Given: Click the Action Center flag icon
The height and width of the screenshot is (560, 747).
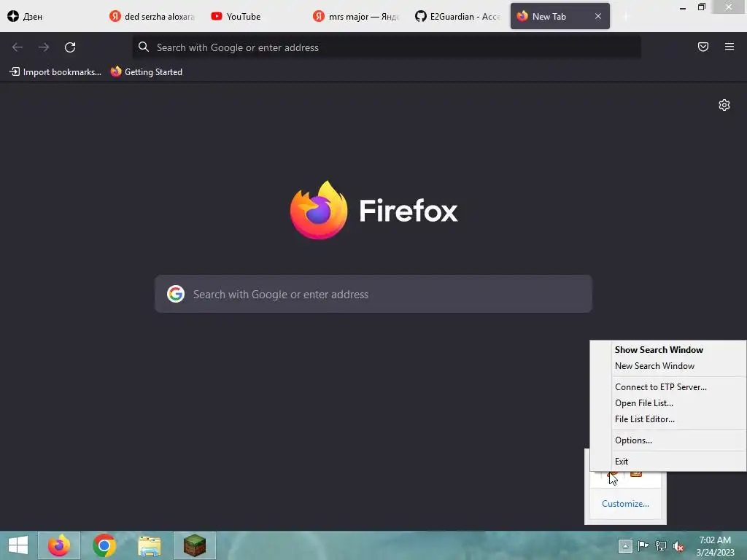Looking at the screenshot, I should 643,545.
